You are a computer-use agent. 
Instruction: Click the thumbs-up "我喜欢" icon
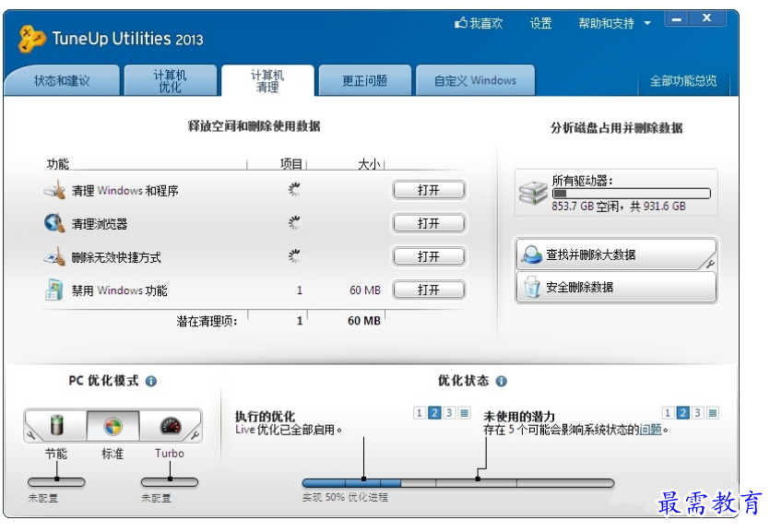(461, 22)
